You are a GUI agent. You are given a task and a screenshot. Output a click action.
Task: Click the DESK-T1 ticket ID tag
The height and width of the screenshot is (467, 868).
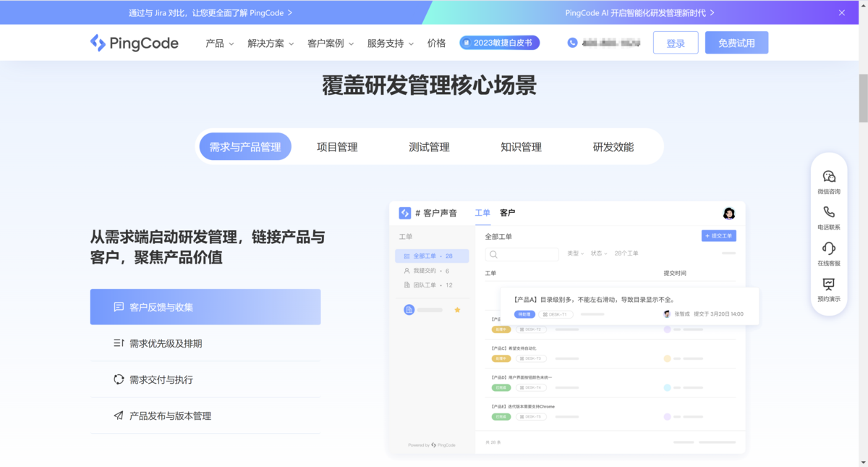click(x=556, y=314)
